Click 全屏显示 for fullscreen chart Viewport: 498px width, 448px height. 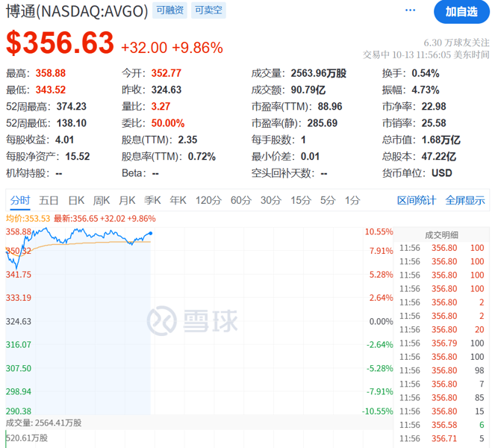tap(465, 200)
